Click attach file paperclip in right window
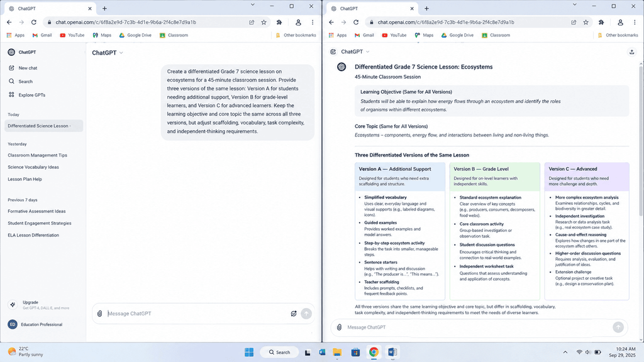The height and width of the screenshot is (362, 644). pos(339,327)
